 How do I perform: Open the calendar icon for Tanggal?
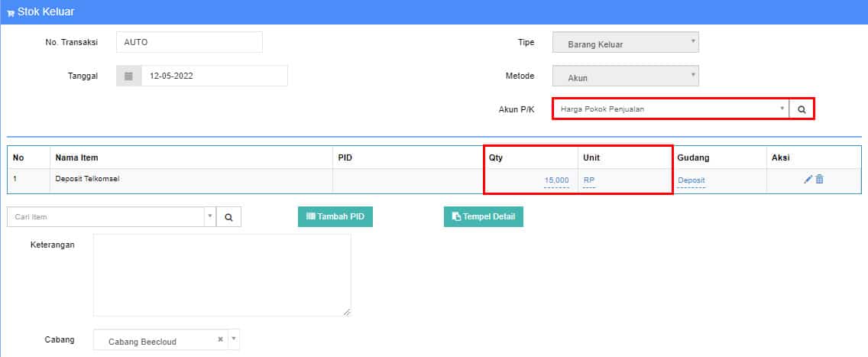128,76
